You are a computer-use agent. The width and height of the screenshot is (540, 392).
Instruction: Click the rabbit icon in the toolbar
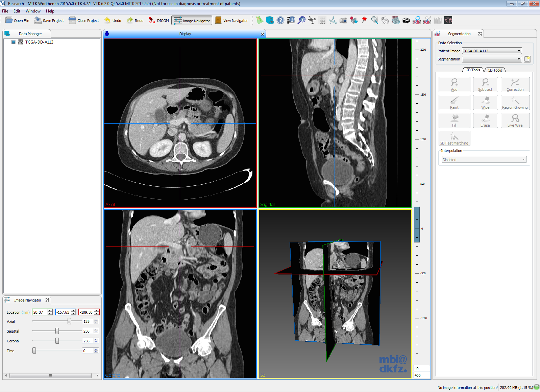(x=385, y=20)
